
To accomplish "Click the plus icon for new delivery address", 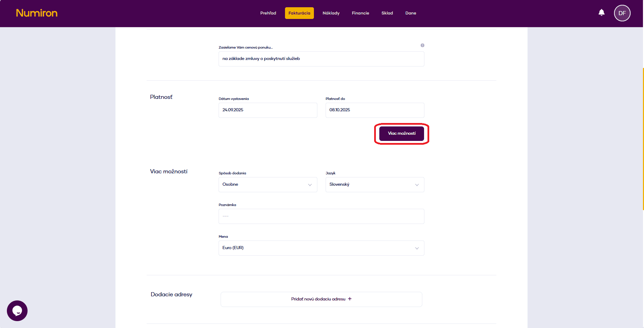I will (350, 299).
